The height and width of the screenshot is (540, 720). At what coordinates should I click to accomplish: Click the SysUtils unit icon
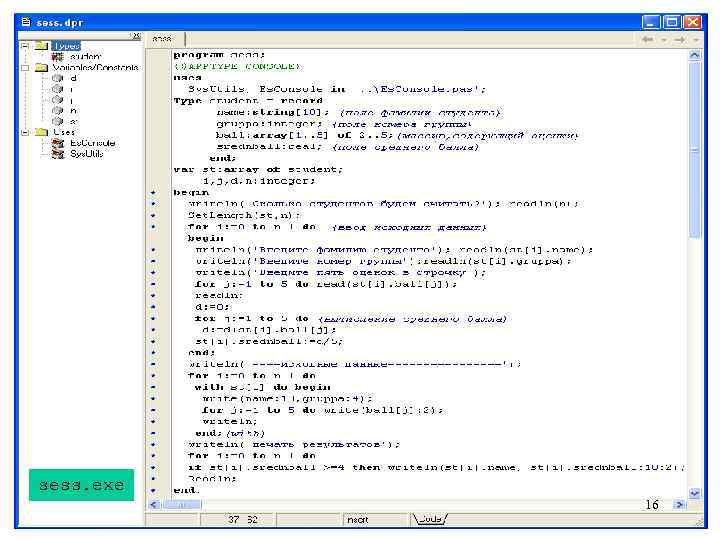coord(57,154)
